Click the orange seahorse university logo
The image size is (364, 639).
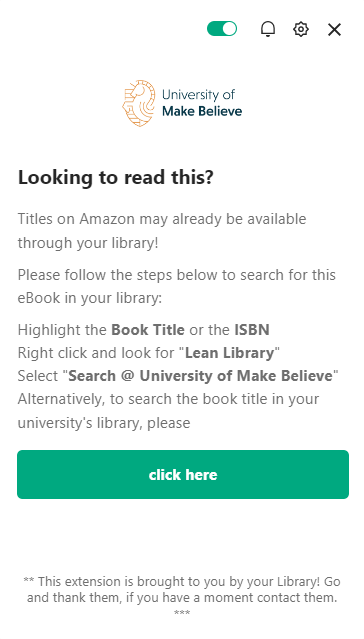(x=139, y=103)
